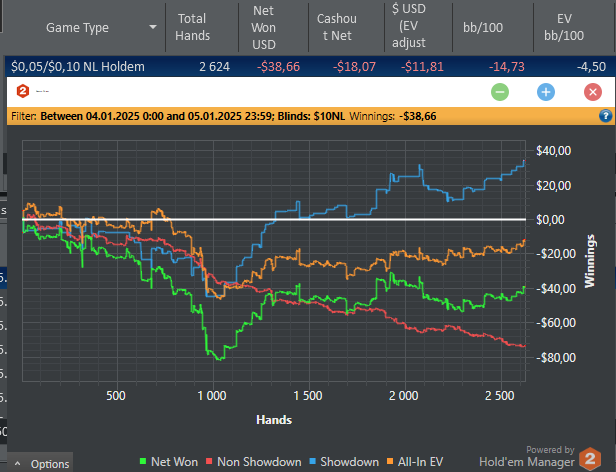Click the -4,50 EV bb/100 cell
The image size is (616, 472).
[x=591, y=67]
